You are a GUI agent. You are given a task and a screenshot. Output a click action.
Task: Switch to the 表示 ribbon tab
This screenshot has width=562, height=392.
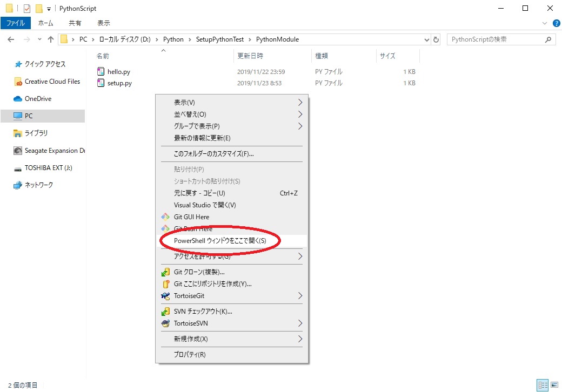point(104,23)
